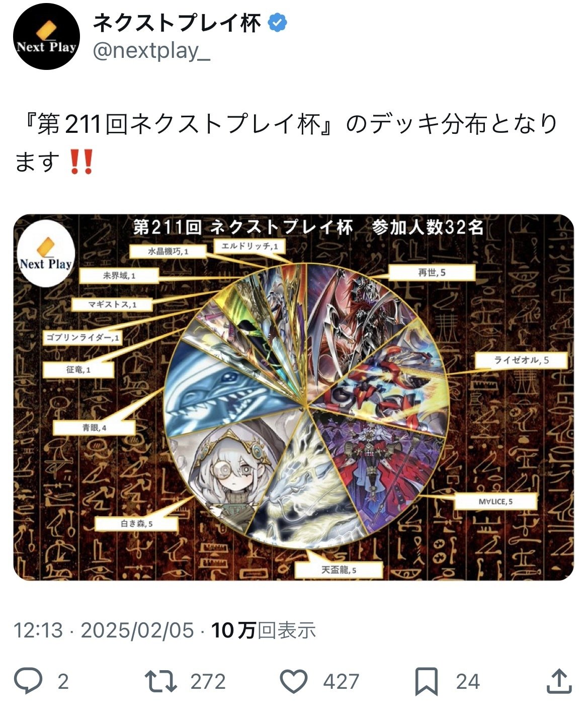Bookmark the post with bookmark icon
Image resolution: width=588 pixels, height=723 pixels.
(427, 682)
